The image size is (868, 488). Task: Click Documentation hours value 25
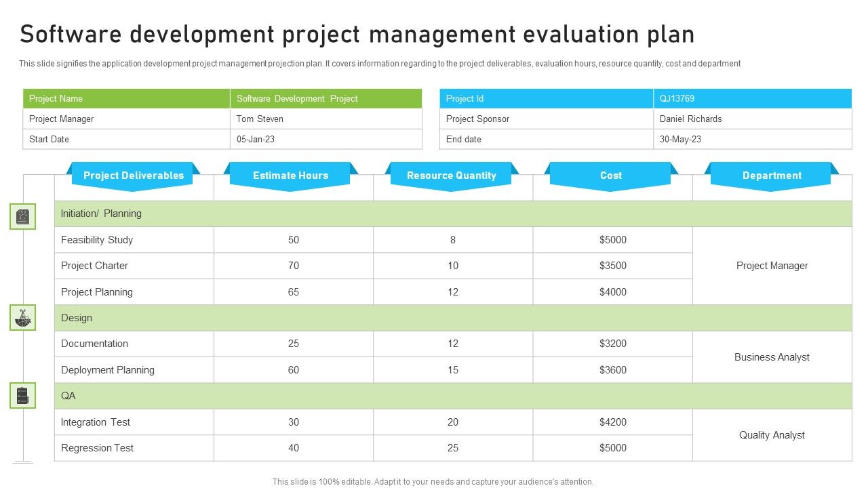(x=294, y=344)
